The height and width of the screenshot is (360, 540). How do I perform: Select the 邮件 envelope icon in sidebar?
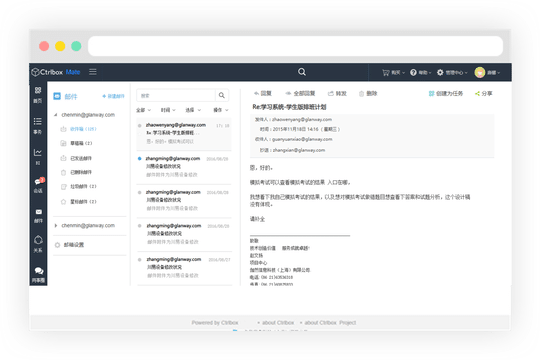[x=39, y=212]
